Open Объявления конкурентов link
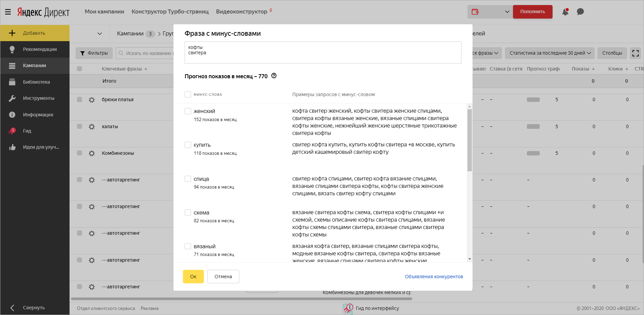Screen dimensions: 644x315 tap(434, 277)
